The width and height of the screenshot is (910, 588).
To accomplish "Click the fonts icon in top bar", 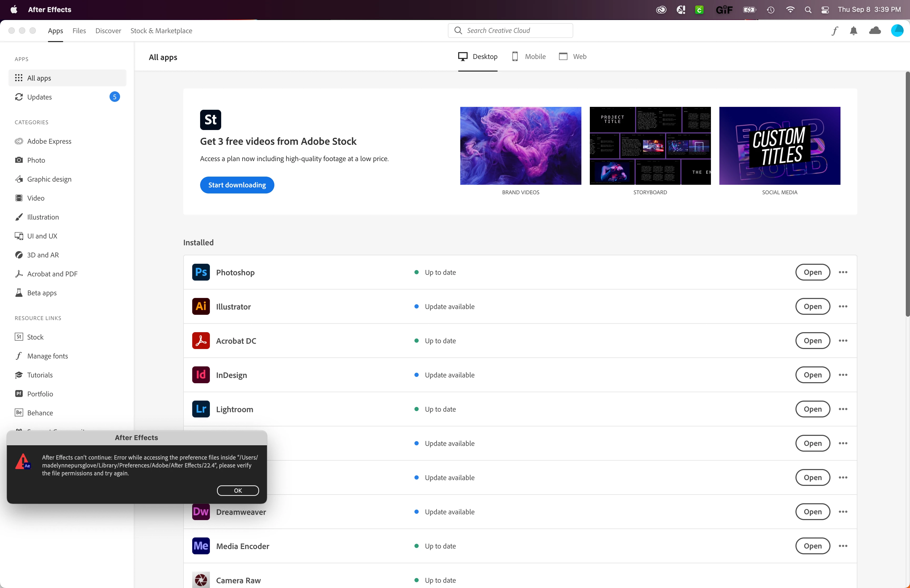I will 835,31.
